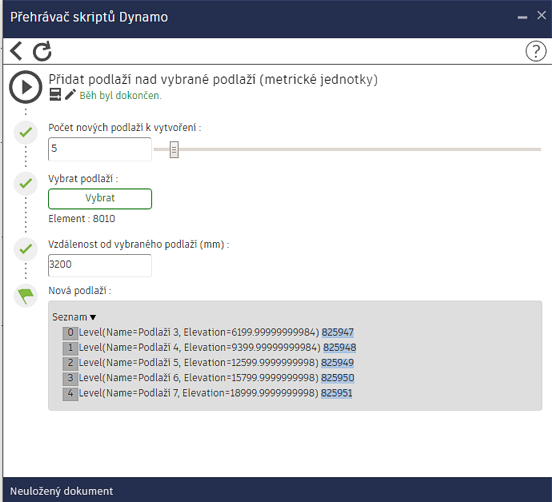Click the green flag beside Nová podlaží
This screenshot has height=502, width=552.
point(26,295)
